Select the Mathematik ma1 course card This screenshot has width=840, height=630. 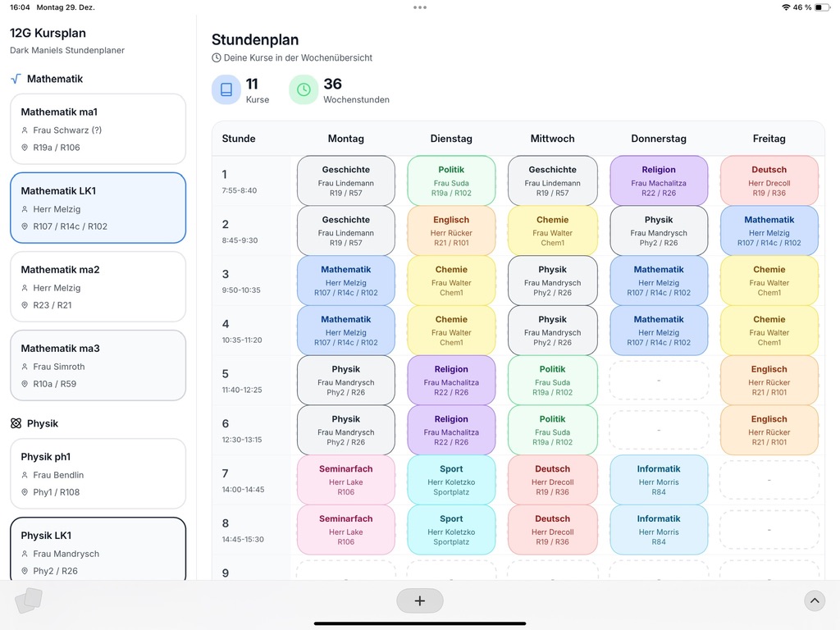tap(98, 129)
